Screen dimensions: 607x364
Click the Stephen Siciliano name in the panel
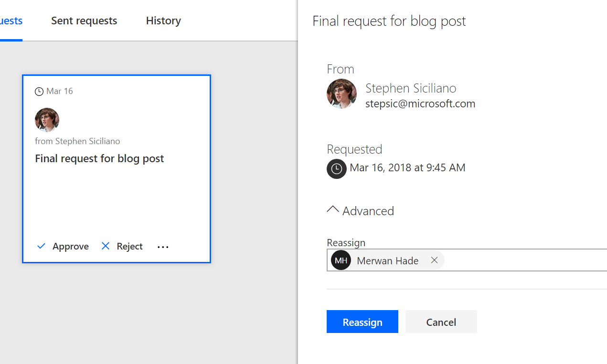(x=411, y=88)
